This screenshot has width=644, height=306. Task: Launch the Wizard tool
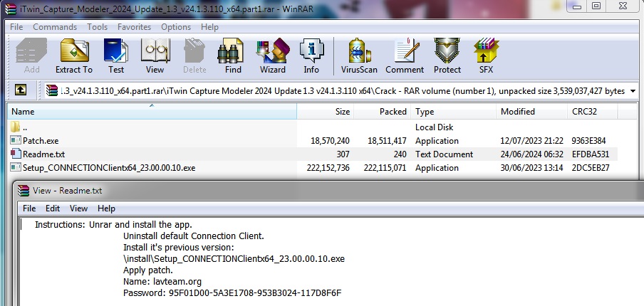[x=272, y=56]
